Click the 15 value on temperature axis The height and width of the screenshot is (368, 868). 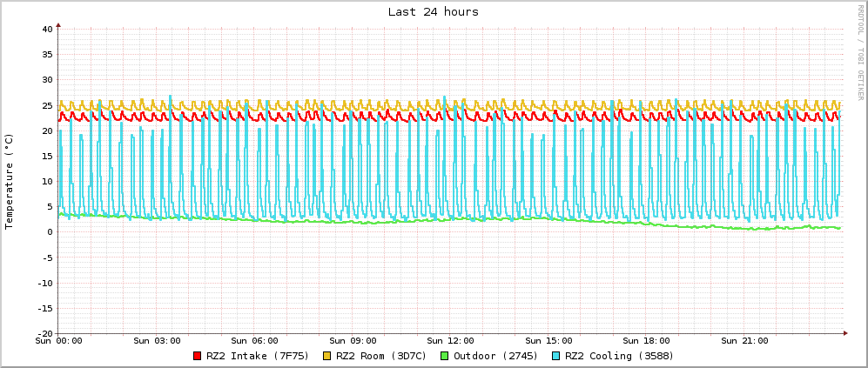point(47,156)
